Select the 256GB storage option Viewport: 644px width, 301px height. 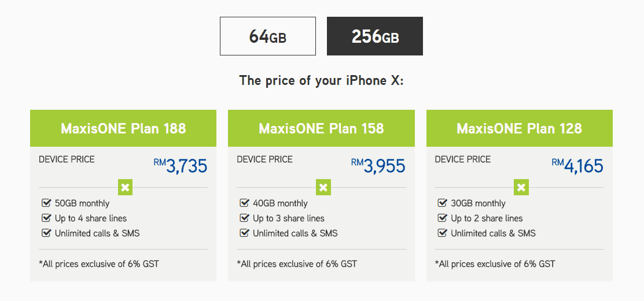(x=374, y=36)
